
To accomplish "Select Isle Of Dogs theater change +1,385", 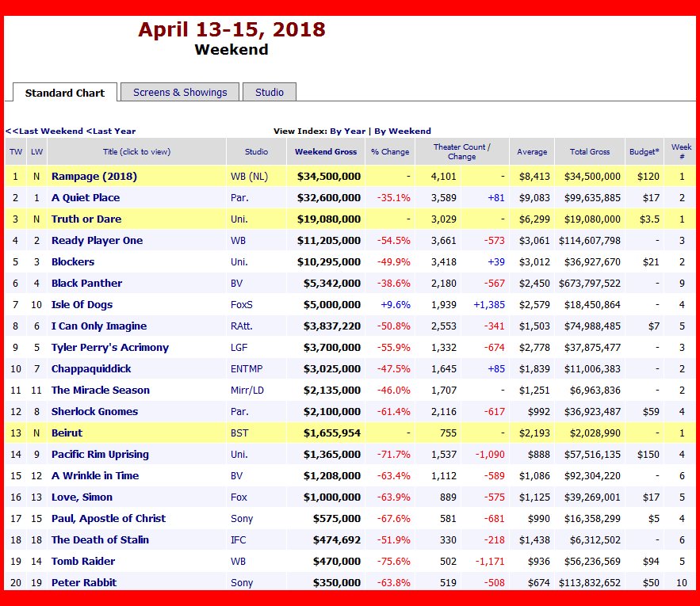I will [489, 305].
